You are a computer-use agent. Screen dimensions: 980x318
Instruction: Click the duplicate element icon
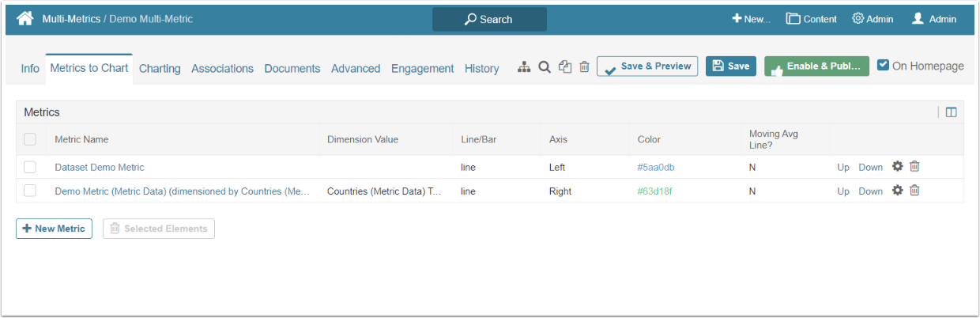point(564,67)
